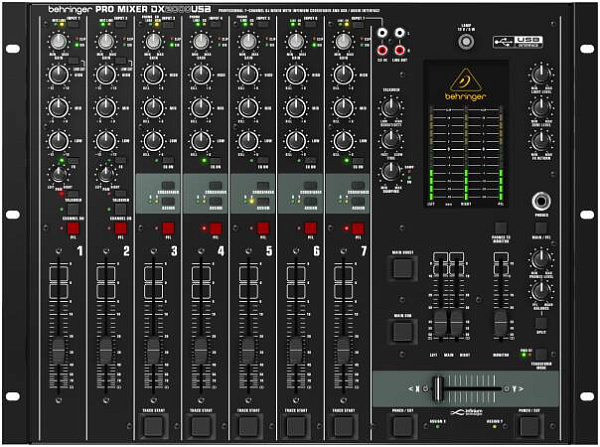Screen dimensions: 600x447
Task: Click the USB Interface badge
Action: 517,42
